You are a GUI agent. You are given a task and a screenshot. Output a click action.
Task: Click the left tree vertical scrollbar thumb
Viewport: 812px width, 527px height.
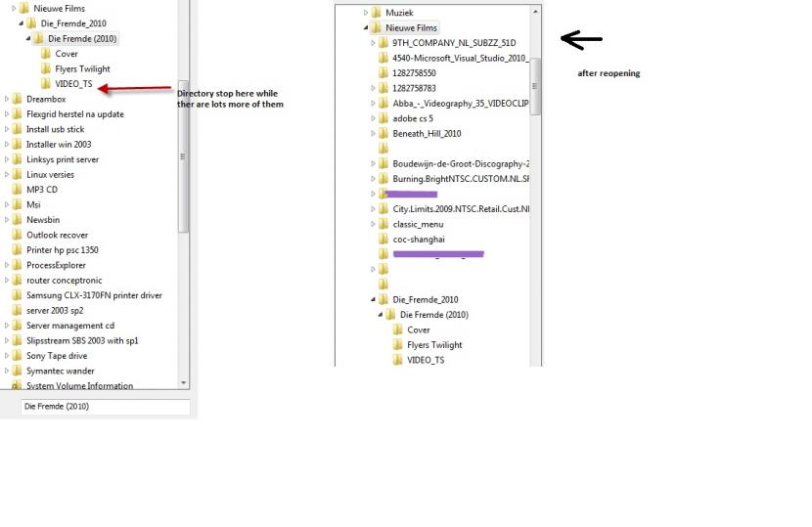point(183,156)
